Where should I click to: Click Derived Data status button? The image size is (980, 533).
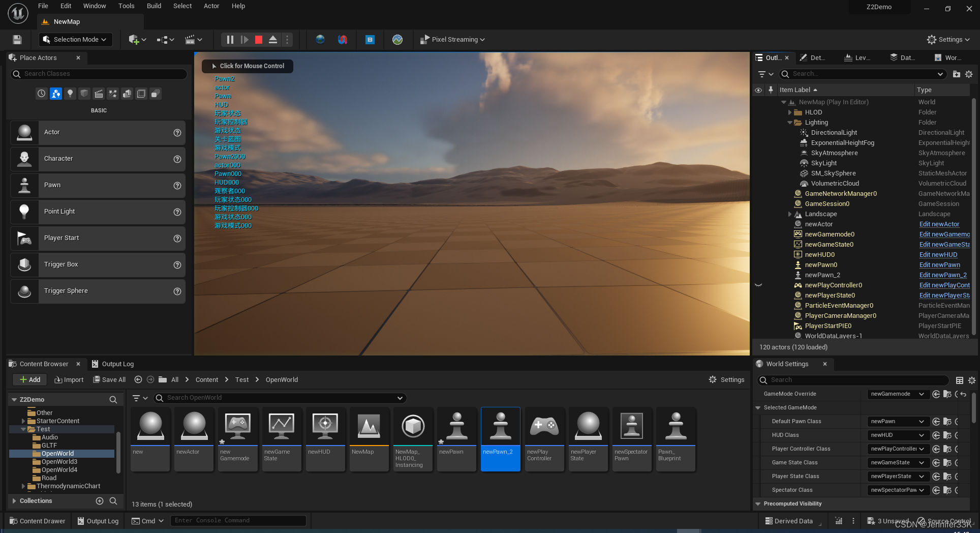[x=788, y=521]
